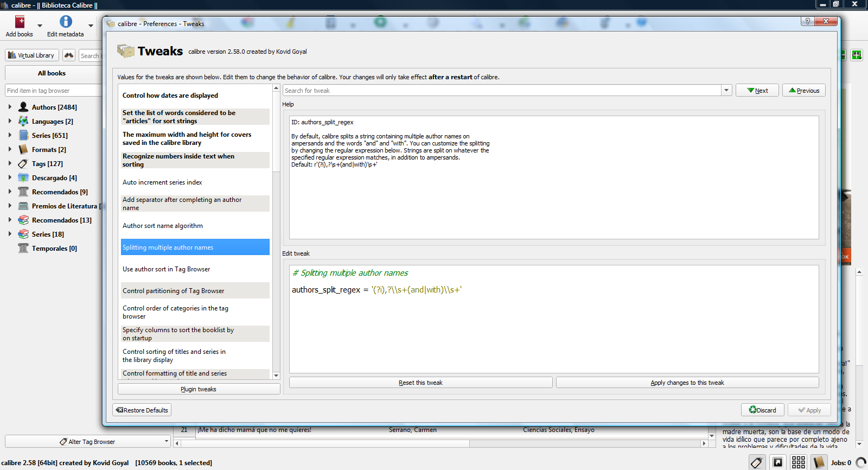Toggle the cover browser icon in status bar
Viewport: 868px width, 470px height.
pyautogui.click(x=778, y=462)
